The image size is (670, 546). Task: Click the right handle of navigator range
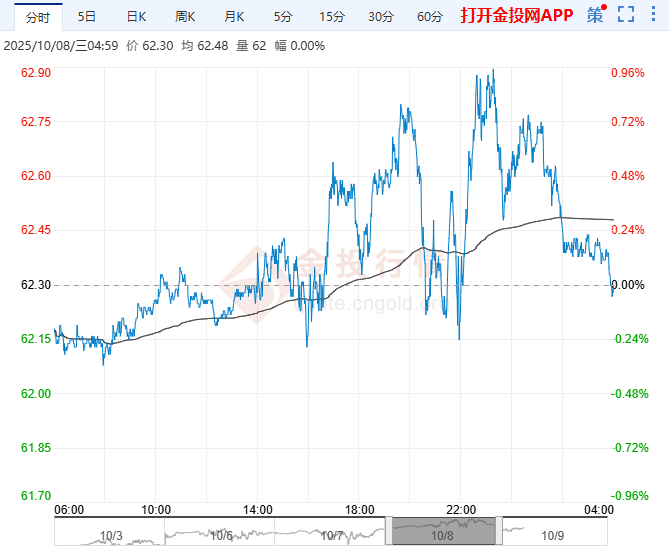[499, 531]
